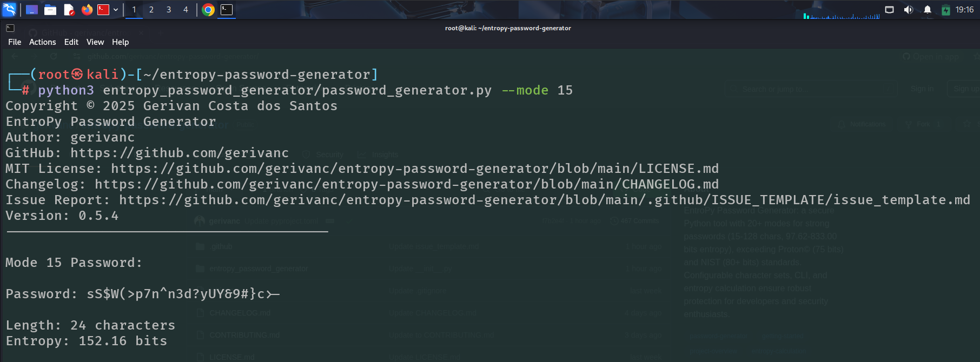Switch to workspace 4

point(186,10)
